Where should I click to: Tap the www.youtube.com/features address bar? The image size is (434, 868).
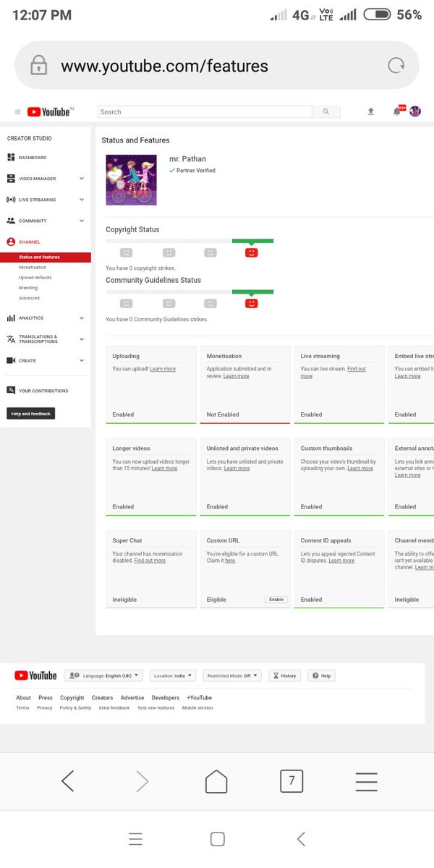click(x=217, y=66)
